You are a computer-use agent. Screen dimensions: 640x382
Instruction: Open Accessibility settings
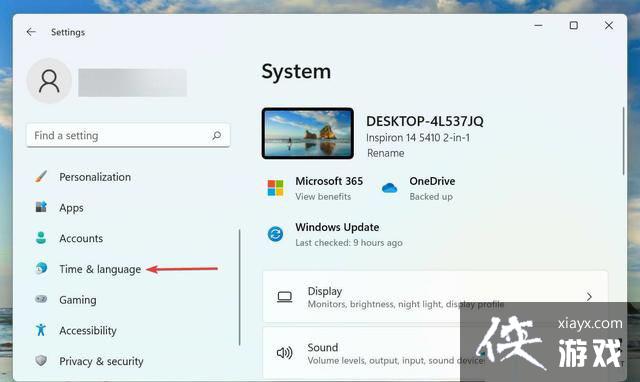tap(88, 330)
